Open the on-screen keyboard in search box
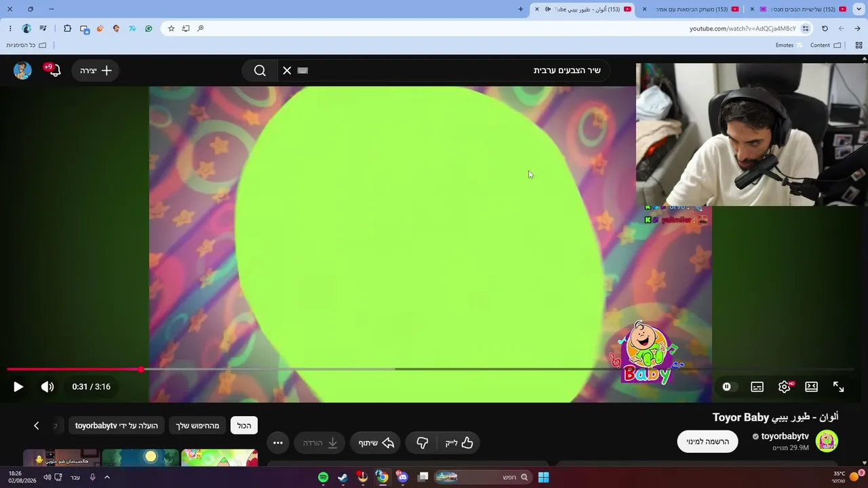Image resolution: width=868 pixels, height=488 pixels. point(302,70)
